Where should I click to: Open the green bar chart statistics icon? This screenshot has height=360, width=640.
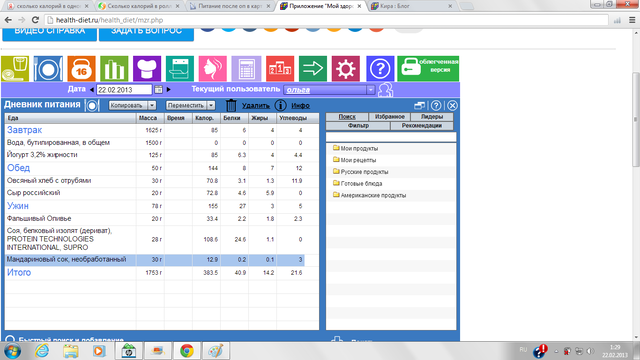click(114, 69)
